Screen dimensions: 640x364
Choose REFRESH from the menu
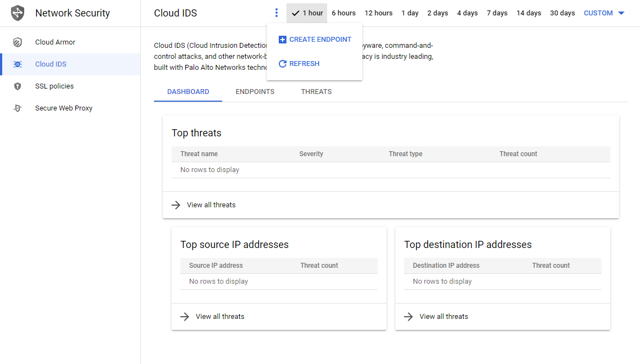pos(315,64)
